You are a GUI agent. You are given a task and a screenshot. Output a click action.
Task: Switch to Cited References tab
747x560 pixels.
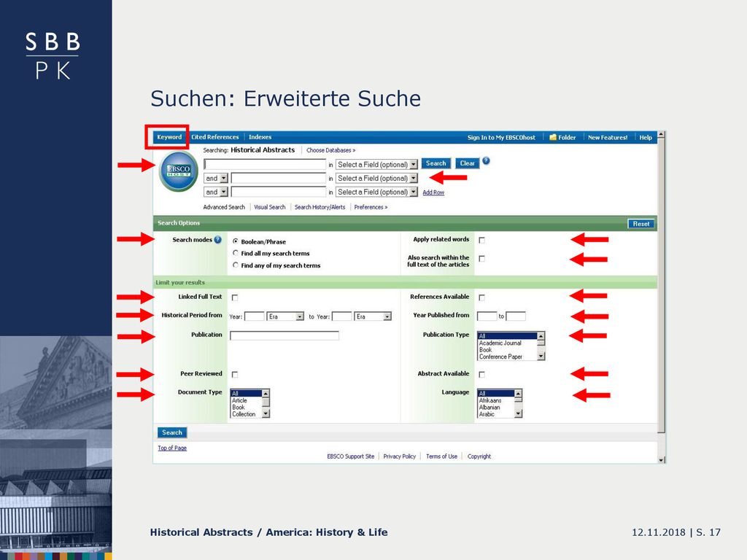pos(215,137)
